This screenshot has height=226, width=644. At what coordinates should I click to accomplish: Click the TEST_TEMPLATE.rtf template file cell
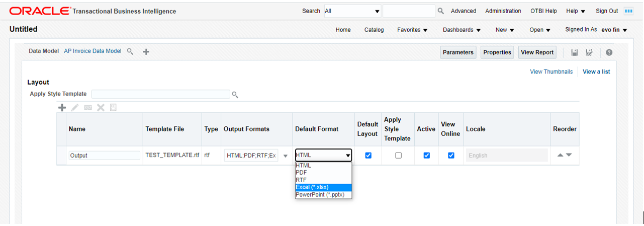(172, 156)
